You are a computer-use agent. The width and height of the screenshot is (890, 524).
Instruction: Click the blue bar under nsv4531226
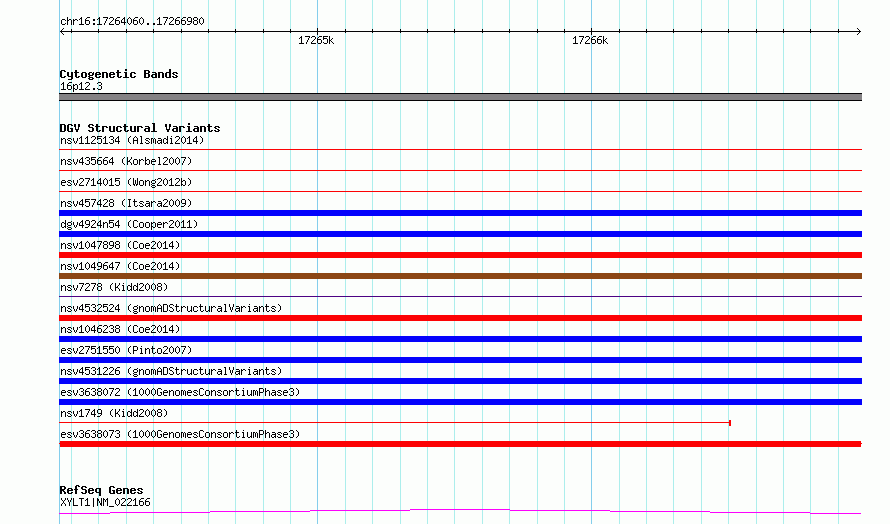[x=460, y=381]
